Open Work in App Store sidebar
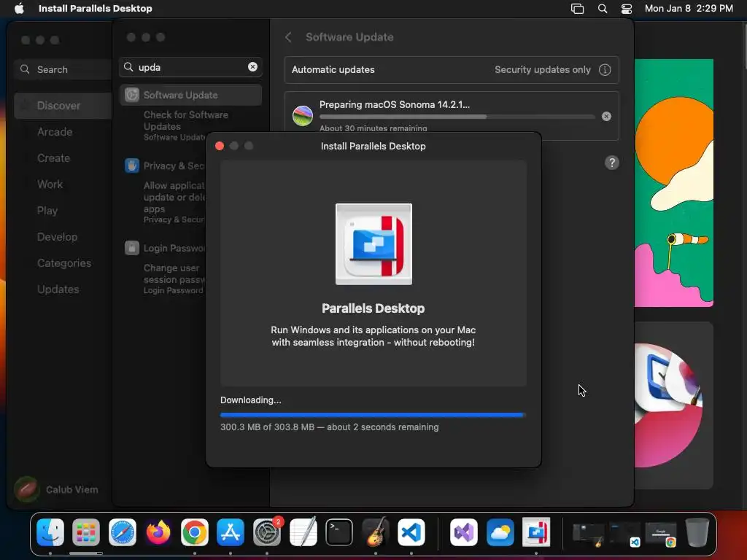Image resolution: width=747 pixels, height=560 pixels. pyautogui.click(x=50, y=184)
